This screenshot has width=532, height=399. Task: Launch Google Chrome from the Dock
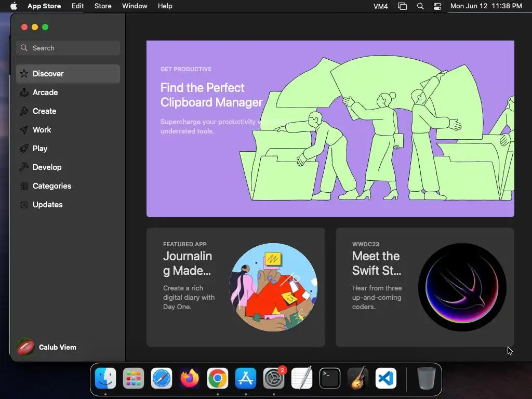tap(218, 378)
